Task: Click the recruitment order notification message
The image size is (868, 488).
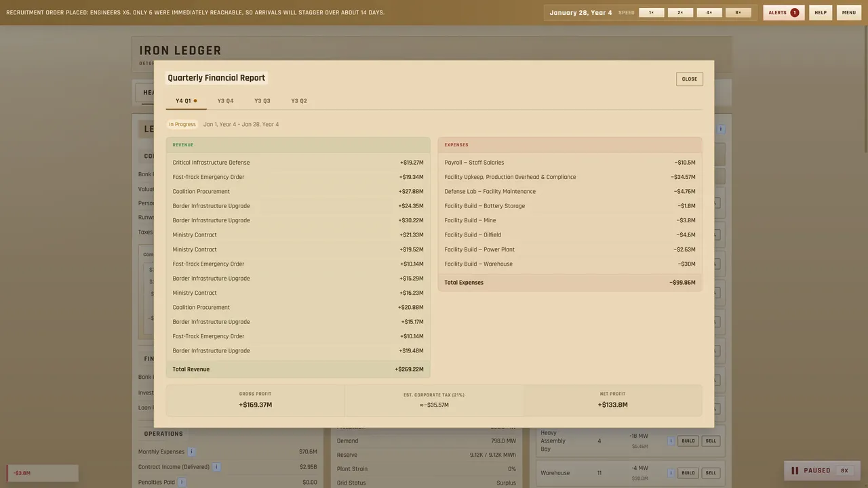Action: click(x=195, y=12)
